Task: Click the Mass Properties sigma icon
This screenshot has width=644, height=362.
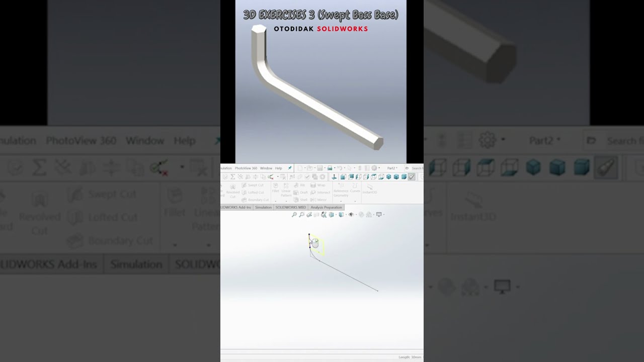Action: point(233,176)
